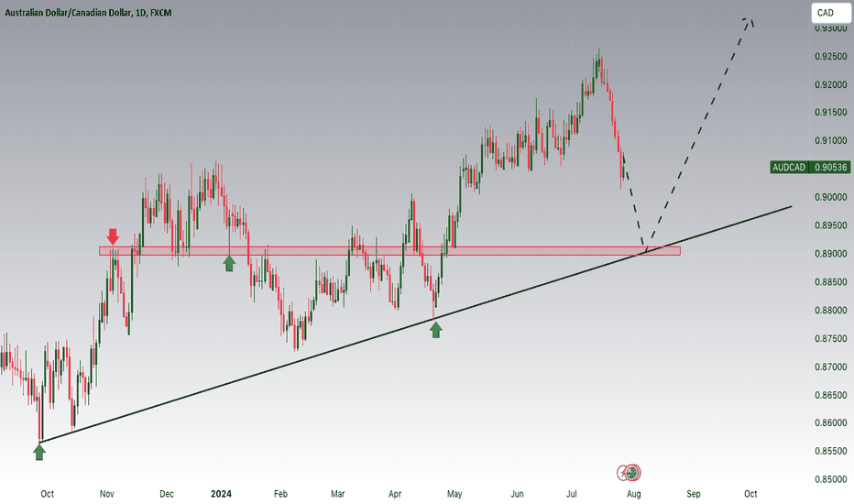Viewport: 854px width, 504px height.
Task: Select the green up arrow under late-April low
Action: pyautogui.click(x=436, y=330)
